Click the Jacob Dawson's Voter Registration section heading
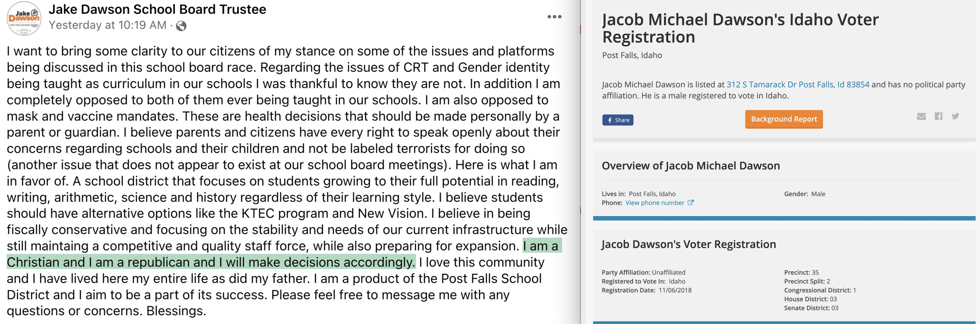 (689, 244)
